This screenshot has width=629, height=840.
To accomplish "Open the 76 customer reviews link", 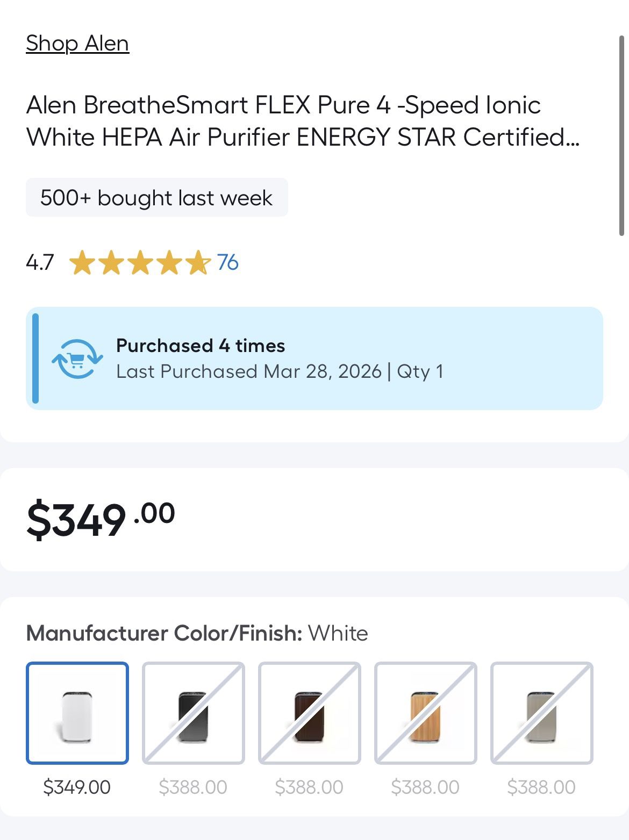I will pos(228,262).
